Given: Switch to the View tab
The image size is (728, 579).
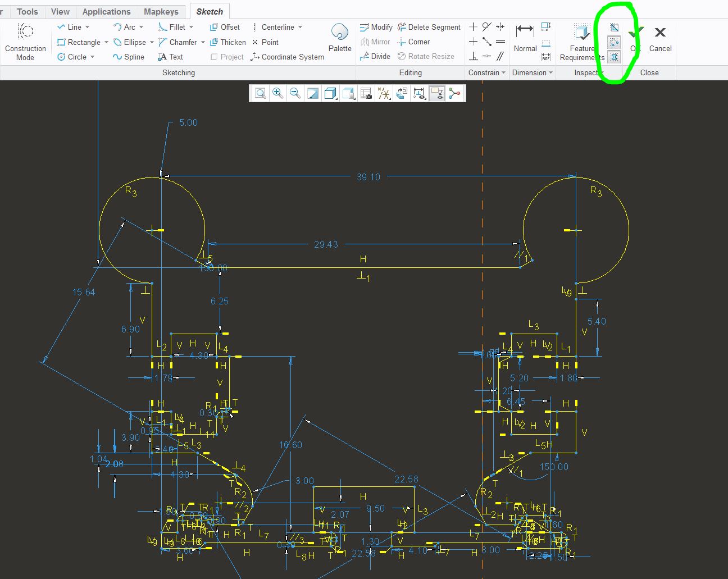Looking at the screenshot, I should [60, 11].
